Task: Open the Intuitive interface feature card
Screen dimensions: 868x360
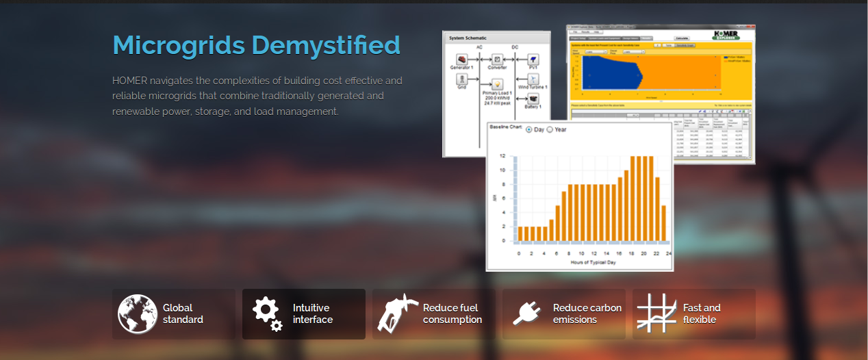Action: point(304,314)
